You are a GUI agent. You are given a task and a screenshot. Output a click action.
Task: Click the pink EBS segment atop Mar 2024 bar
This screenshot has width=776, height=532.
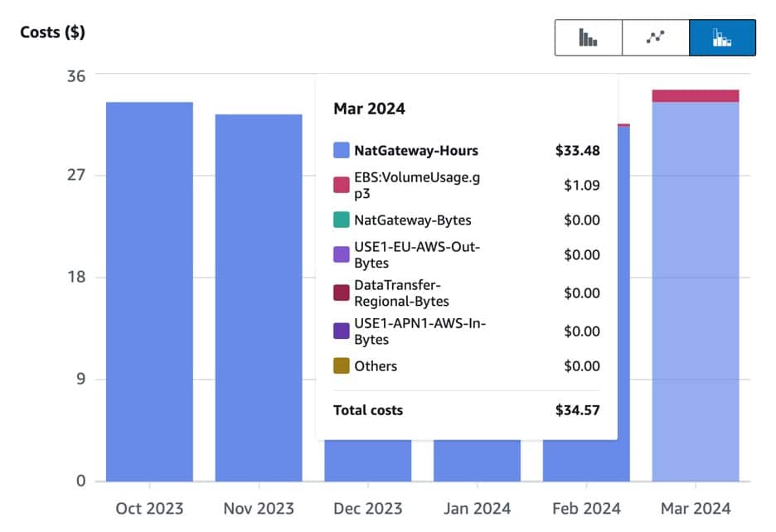click(x=696, y=96)
